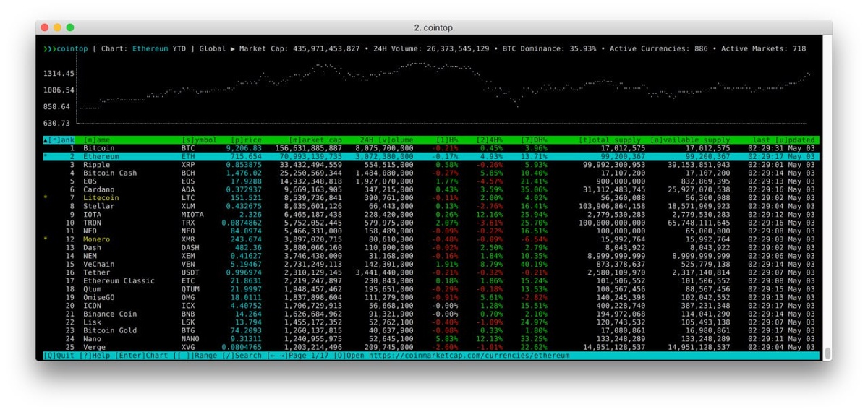
Task: Sort by the price column header
Action: tap(247, 140)
